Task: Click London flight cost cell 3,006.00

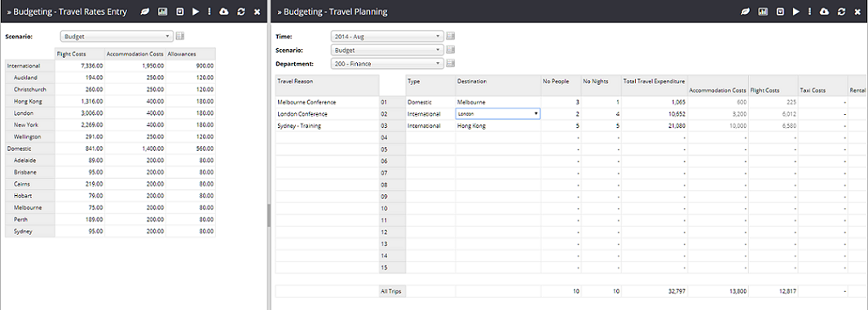Action: pos(80,113)
